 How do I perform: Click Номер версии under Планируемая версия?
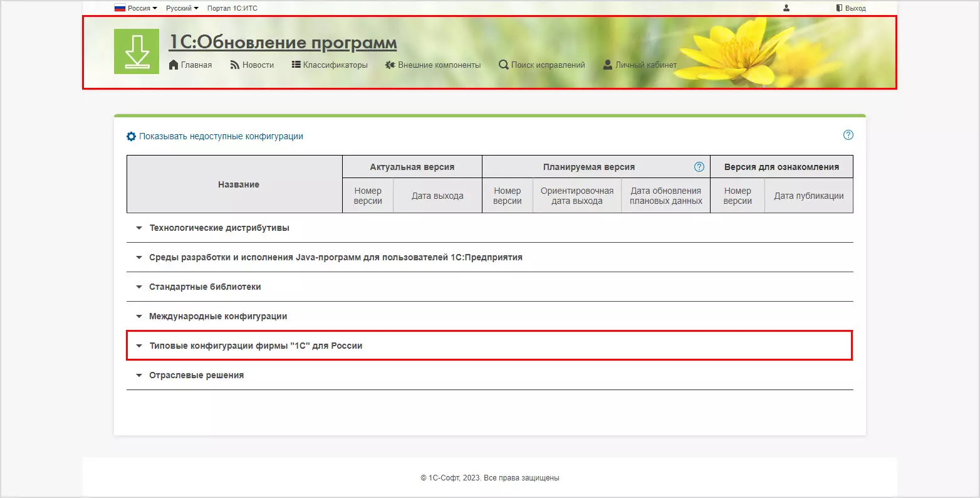click(x=508, y=196)
